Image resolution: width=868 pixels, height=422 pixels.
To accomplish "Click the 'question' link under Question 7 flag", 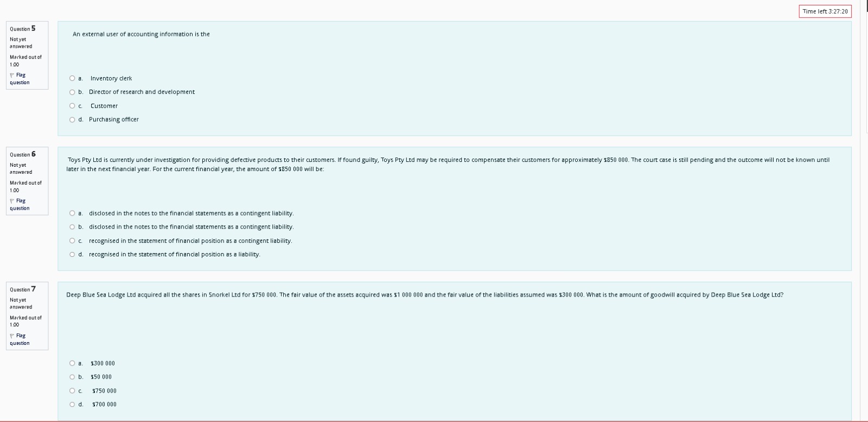I will point(20,343).
